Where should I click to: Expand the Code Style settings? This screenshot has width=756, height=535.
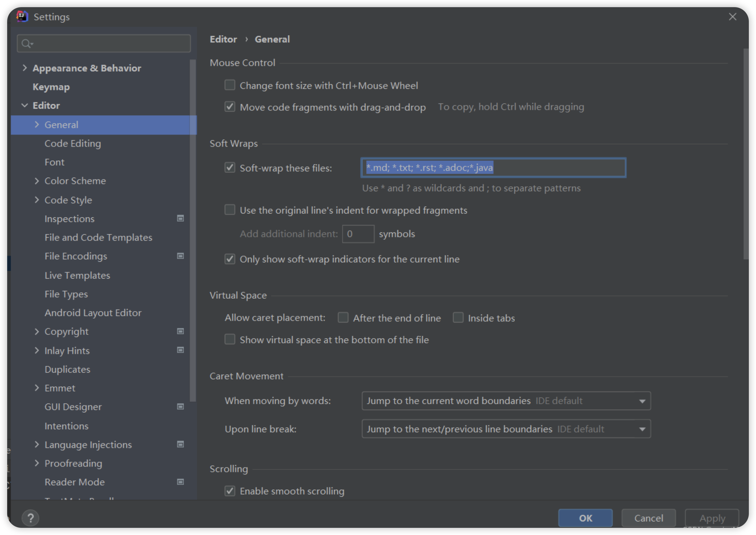click(36, 200)
